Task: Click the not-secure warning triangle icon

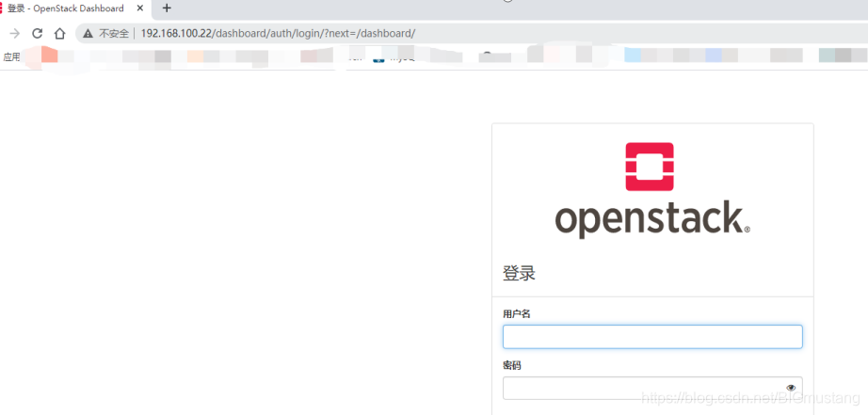Action: [x=88, y=34]
